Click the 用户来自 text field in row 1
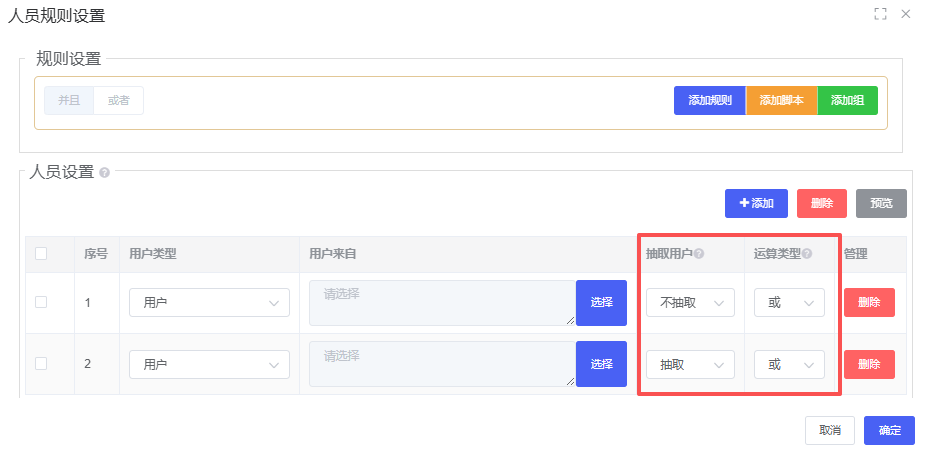Image resolution: width=931 pixels, height=453 pixels. tap(442, 303)
